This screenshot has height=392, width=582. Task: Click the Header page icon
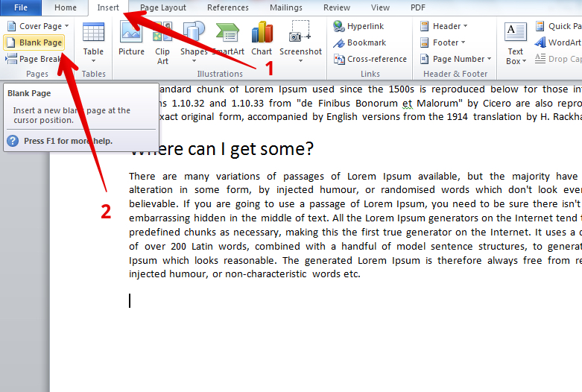coord(424,26)
